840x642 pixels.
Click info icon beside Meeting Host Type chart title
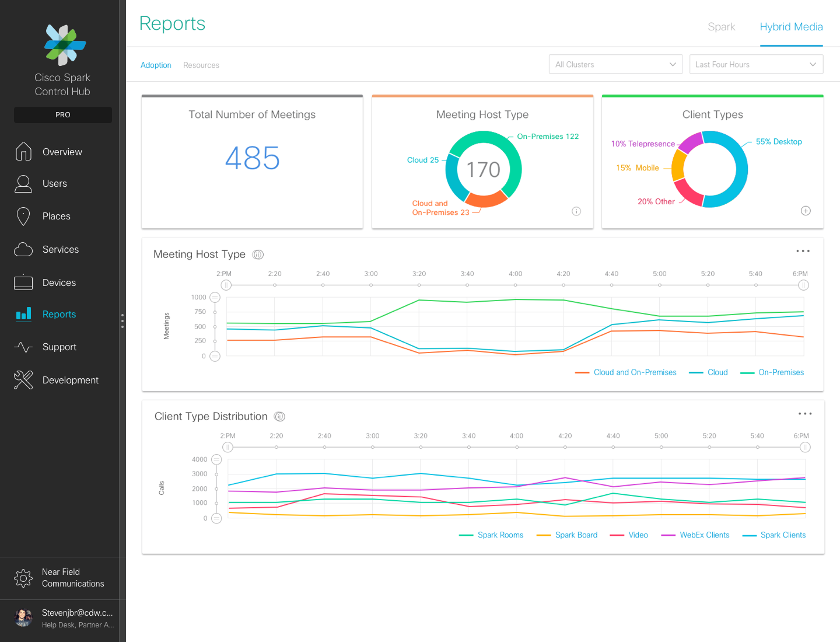(258, 254)
